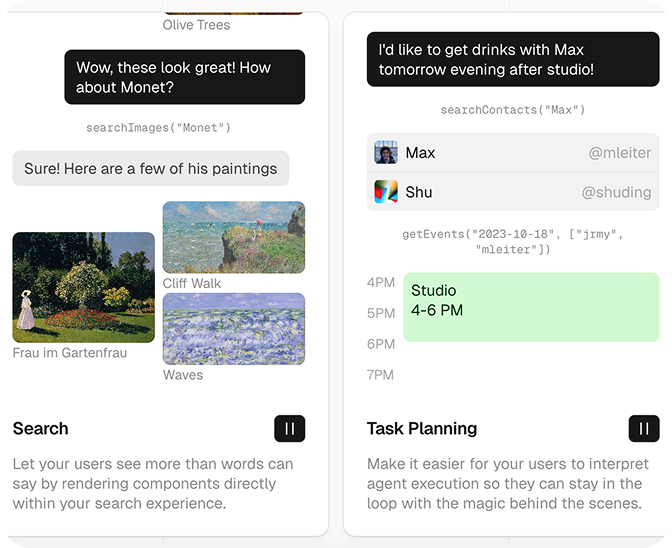
Task: Click the Task Planning heading
Action: (422, 428)
